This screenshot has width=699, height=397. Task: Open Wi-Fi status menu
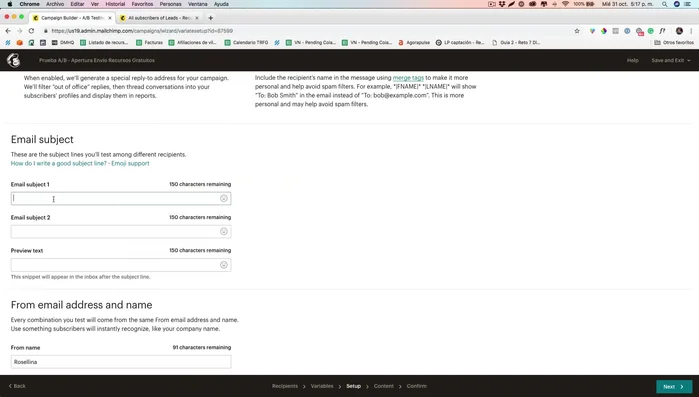click(x=565, y=4)
